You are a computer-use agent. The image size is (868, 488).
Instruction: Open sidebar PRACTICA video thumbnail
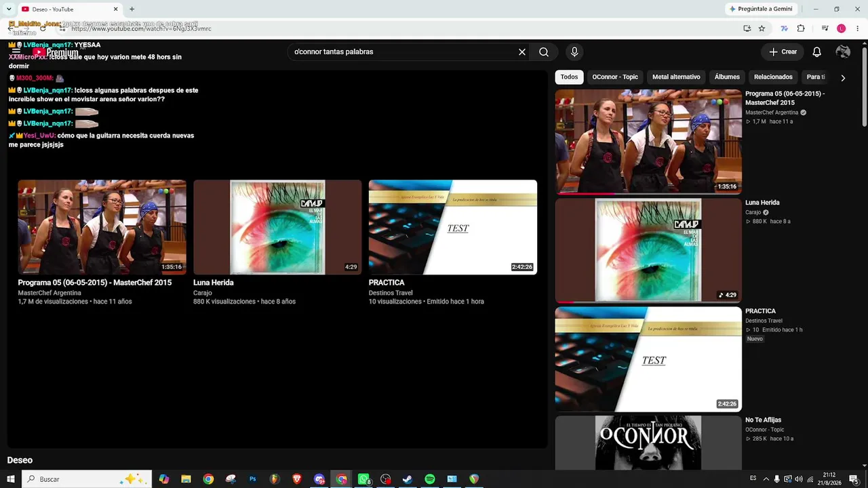pos(648,359)
